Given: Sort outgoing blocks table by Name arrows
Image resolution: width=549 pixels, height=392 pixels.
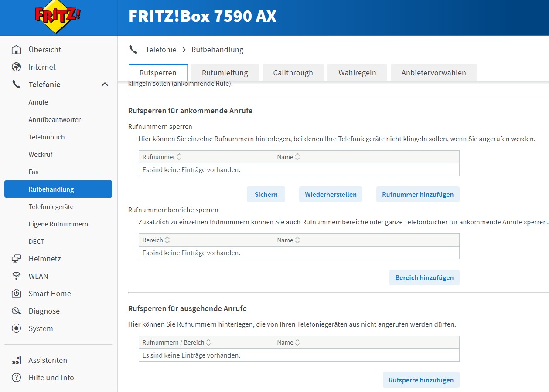Looking at the screenshot, I should 297,342.
